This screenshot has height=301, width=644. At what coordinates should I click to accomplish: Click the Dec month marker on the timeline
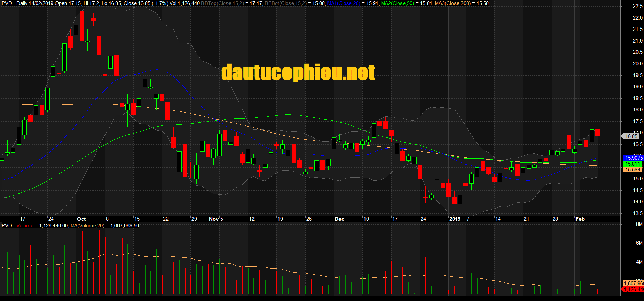coord(339,219)
